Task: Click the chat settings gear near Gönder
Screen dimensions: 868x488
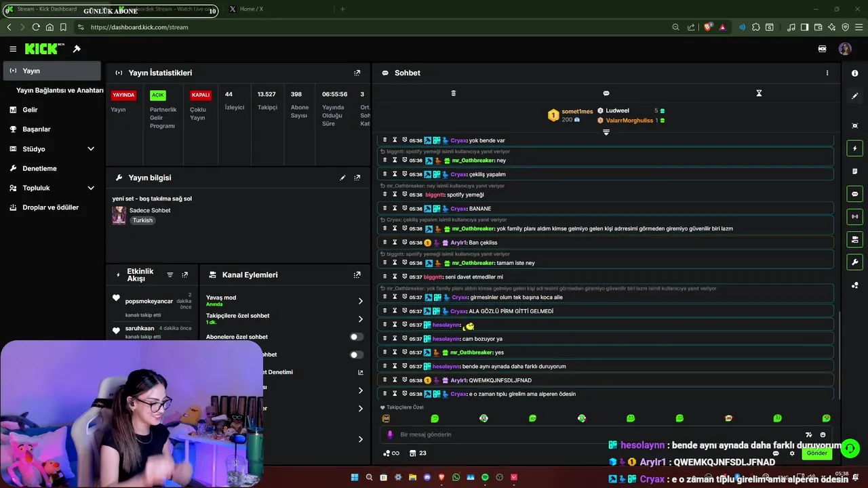Action: pyautogui.click(x=791, y=453)
